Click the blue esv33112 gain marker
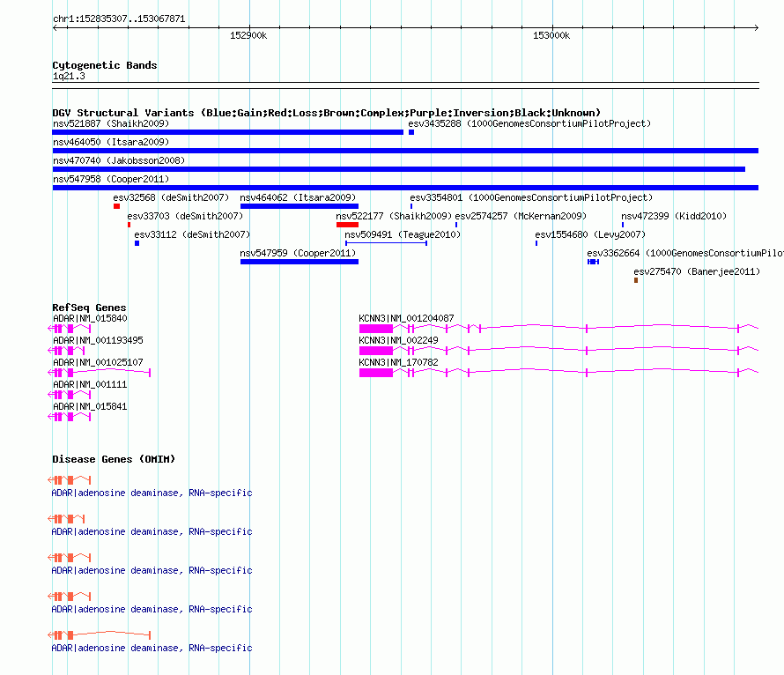 click(137, 243)
